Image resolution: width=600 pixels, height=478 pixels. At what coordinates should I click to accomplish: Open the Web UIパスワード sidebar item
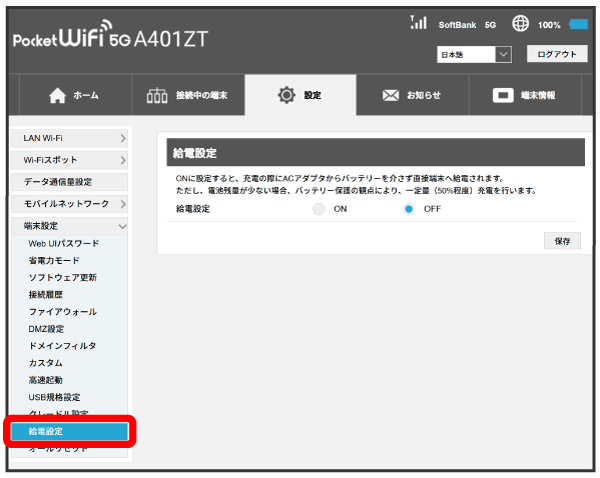pyautogui.click(x=63, y=243)
